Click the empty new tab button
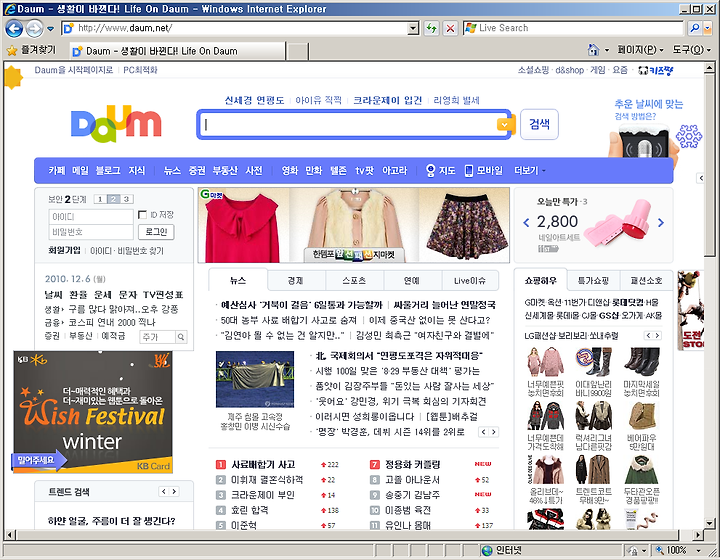The width and height of the screenshot is (720, 560). click(x=297, y=51)
